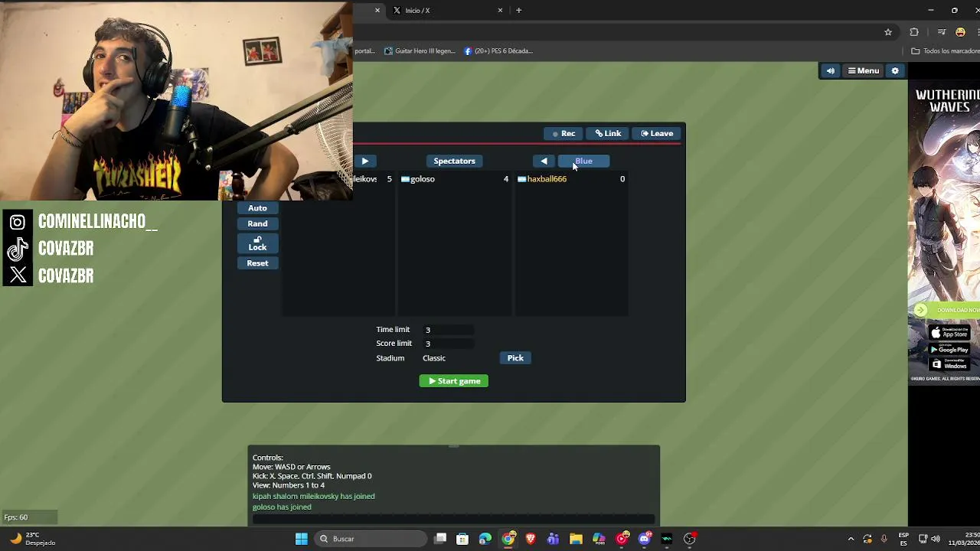
Task: Open network tray icon
Action: pos(923,539)
